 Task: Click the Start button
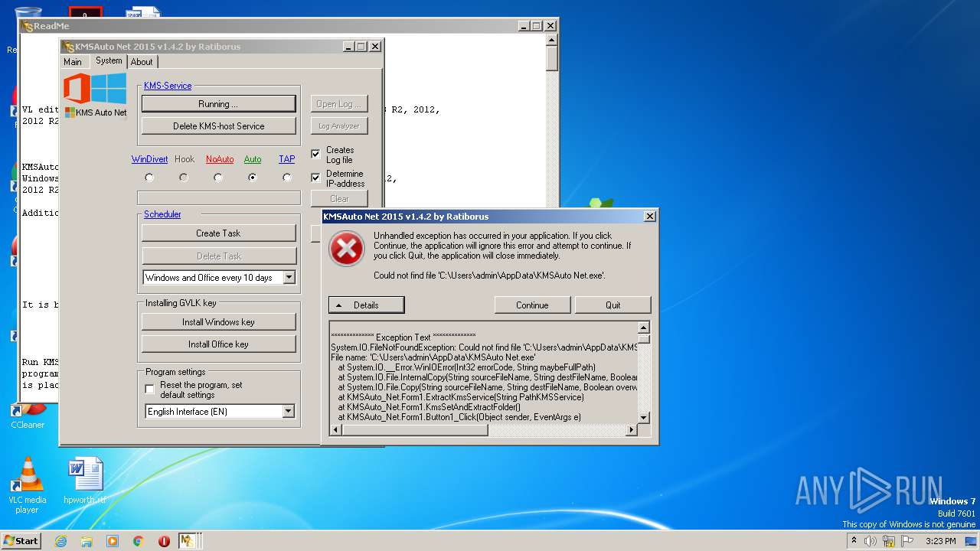pyautogui.click(x=21, y=541)
